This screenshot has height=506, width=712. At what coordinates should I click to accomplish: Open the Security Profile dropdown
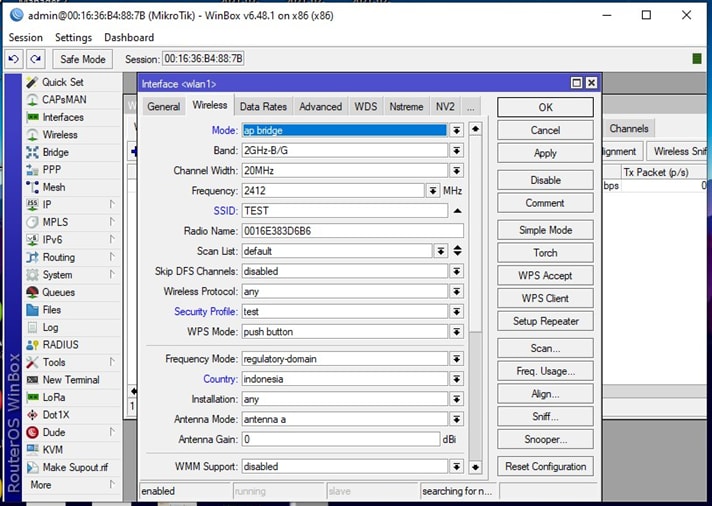(x=456, y=312)
